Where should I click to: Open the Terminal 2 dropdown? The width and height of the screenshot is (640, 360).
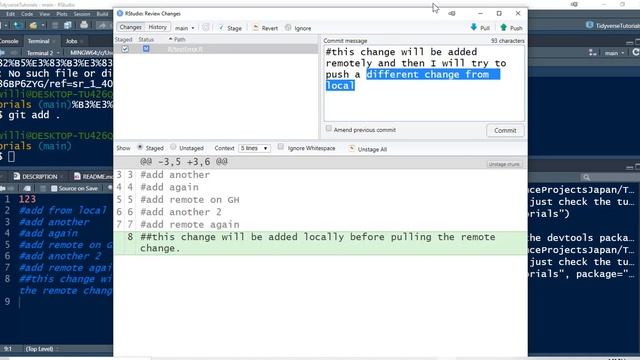(x=43, y=53)
